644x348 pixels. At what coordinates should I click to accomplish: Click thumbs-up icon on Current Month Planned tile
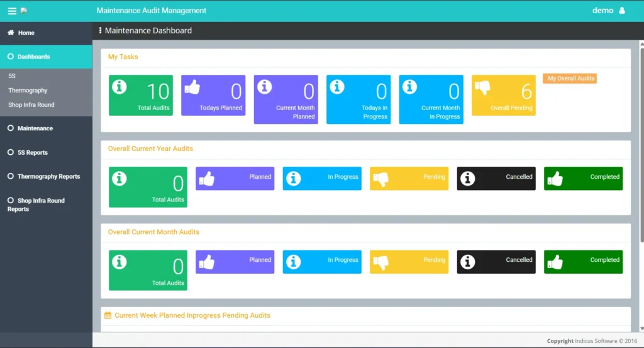206,262
